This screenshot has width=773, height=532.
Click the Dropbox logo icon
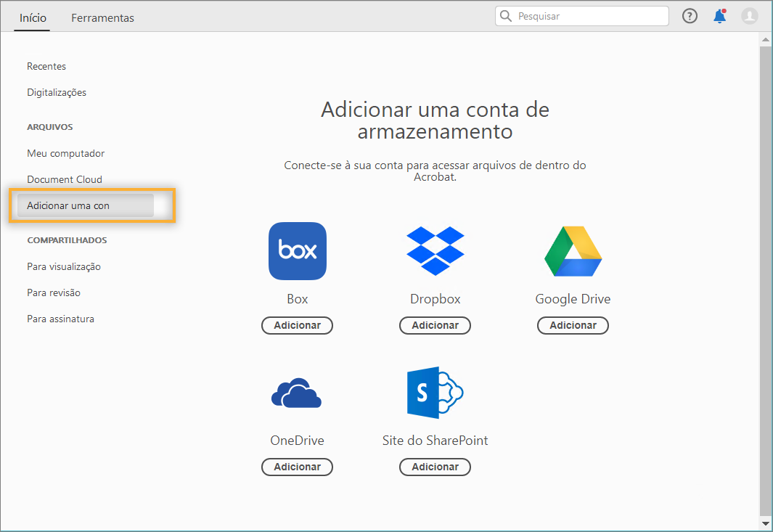(435, 250)
